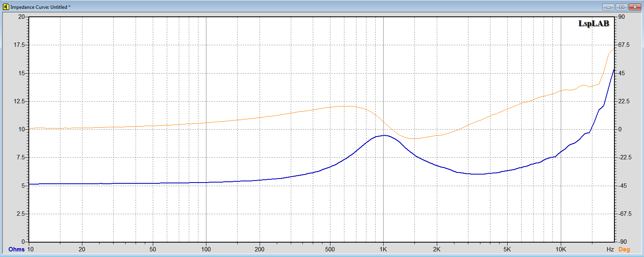Click the 'Impedance Curve: Untitled *' title text

pyautogui.click(x=40, y=7)
